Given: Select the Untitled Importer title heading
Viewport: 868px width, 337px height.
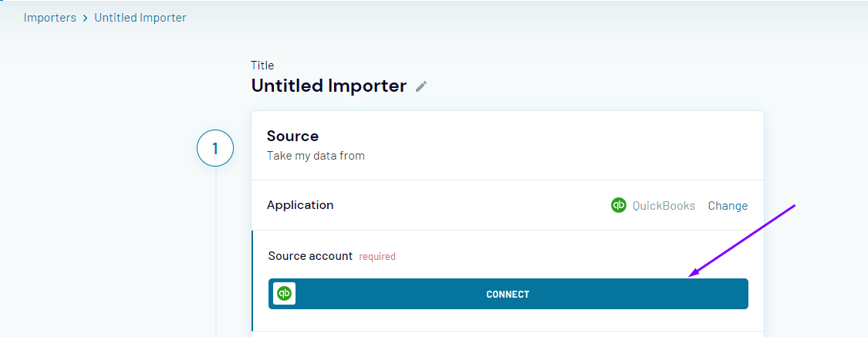Looking at the screenshot, I should [329, 86].
